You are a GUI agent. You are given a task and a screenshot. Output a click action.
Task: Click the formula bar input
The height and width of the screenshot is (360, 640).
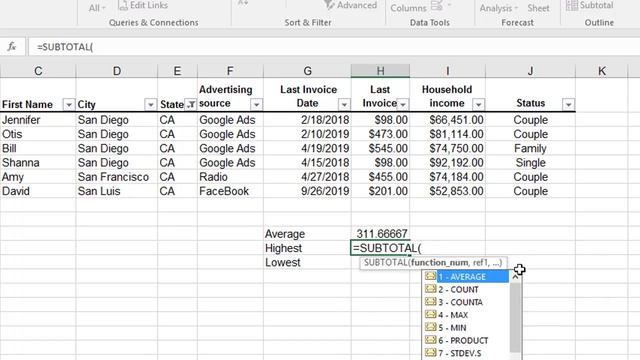[334, 47]
